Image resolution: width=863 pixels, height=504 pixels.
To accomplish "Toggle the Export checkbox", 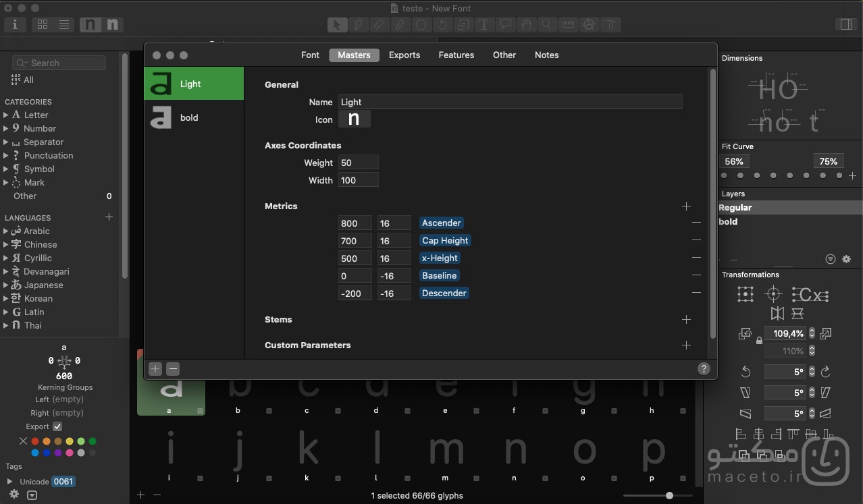I will [57, 426].
